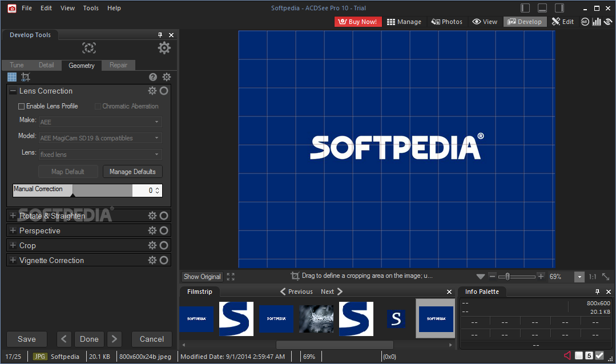Click the Show Original button
The width and height of the screenshot is (616, 364).
pyautogui.click(x=202, y=277)
